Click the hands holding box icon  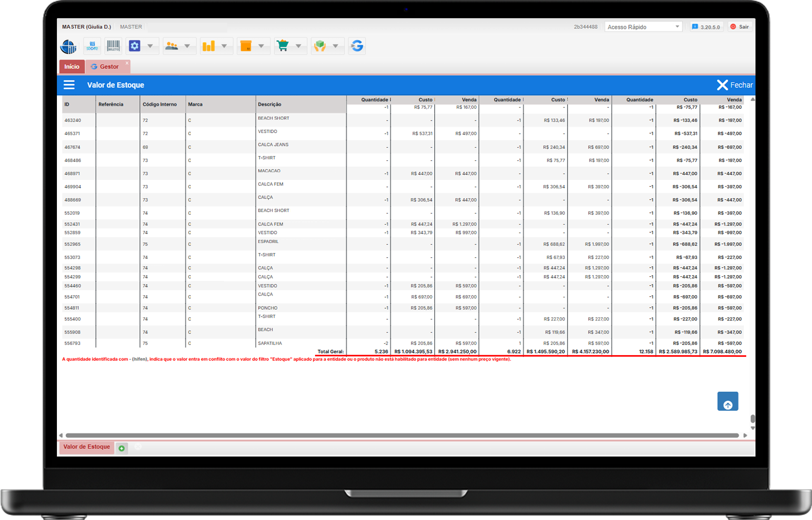pos(320,46)
